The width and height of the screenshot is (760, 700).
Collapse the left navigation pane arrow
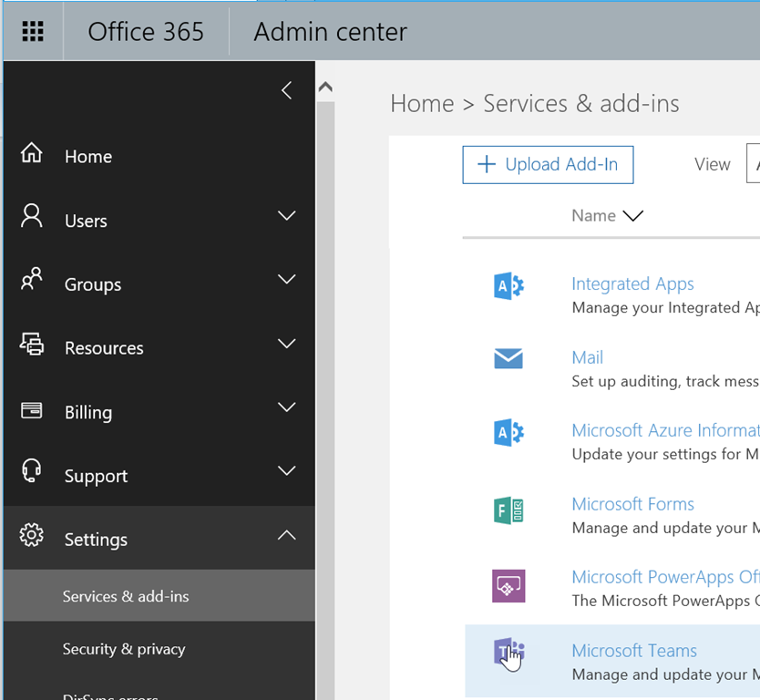286,90
